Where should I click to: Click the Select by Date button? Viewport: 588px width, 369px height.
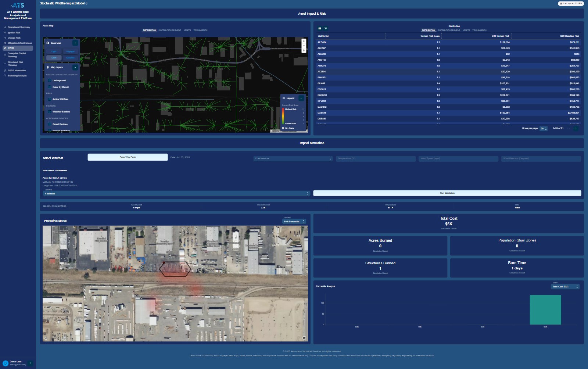[128, 157]
